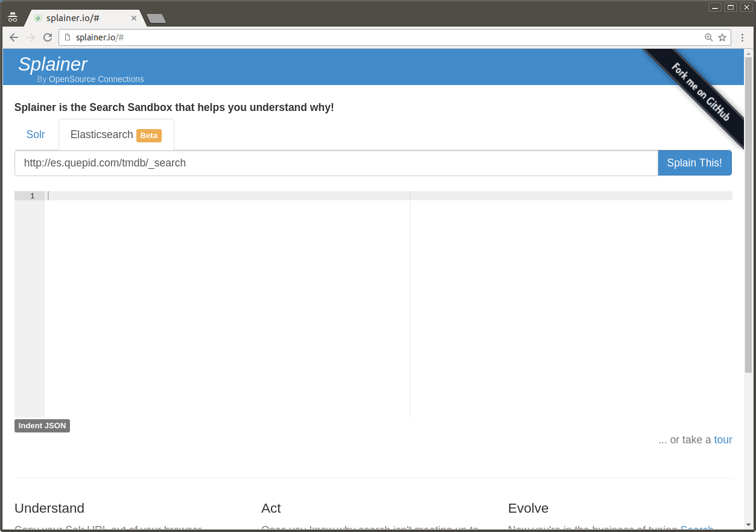Click the page info icon beside URL
This screenshot has width=756, height=532.
tap(68, 37)
